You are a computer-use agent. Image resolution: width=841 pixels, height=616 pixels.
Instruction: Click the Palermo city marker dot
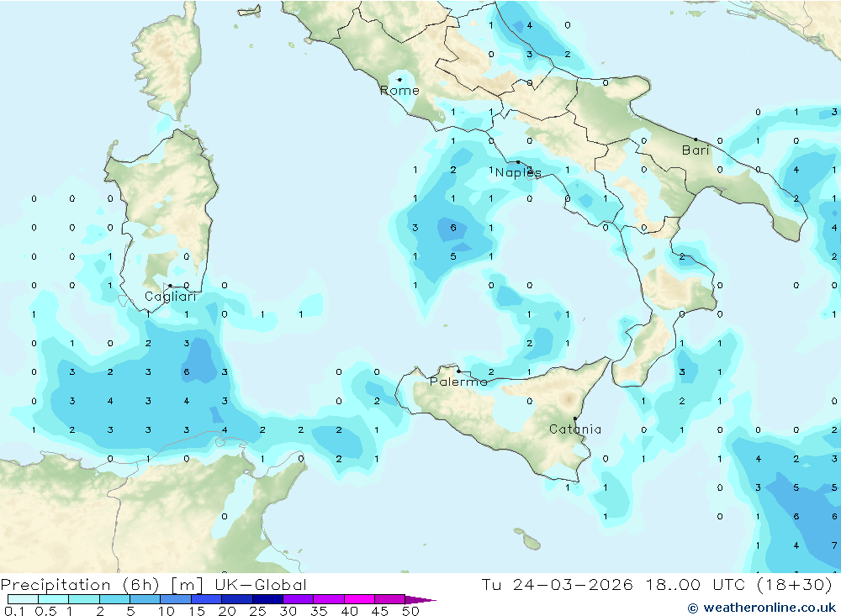pyautogui.click(x=458, y=371)
